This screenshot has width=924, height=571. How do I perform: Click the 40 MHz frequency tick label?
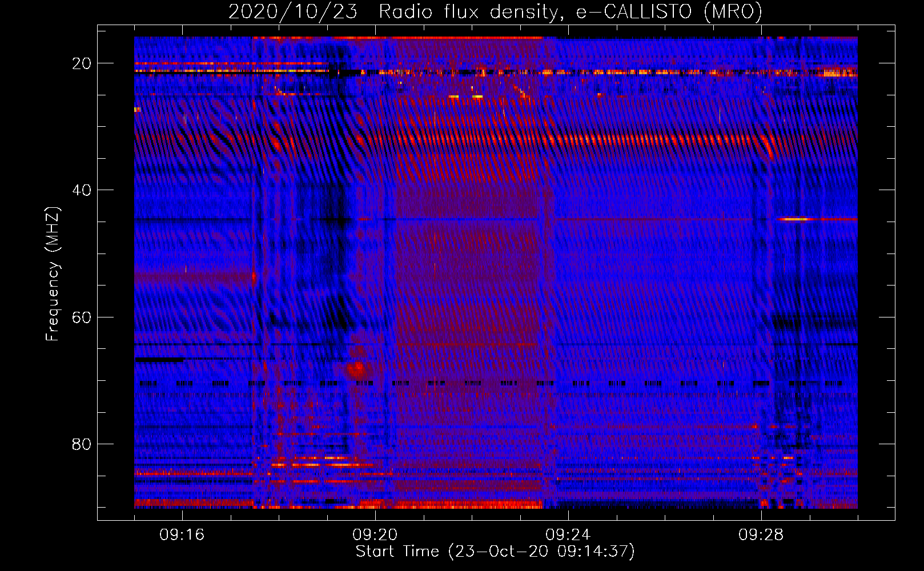[82, 190]
